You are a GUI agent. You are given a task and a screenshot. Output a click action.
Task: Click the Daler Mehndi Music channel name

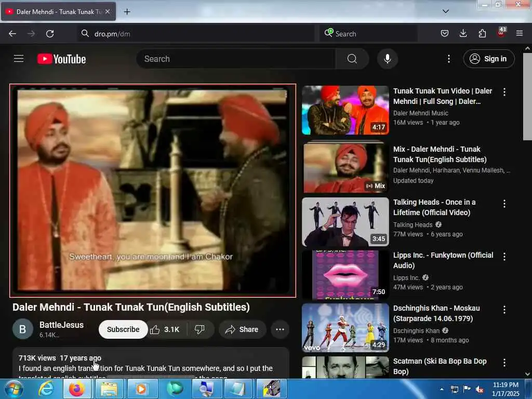tap(421, 113)
